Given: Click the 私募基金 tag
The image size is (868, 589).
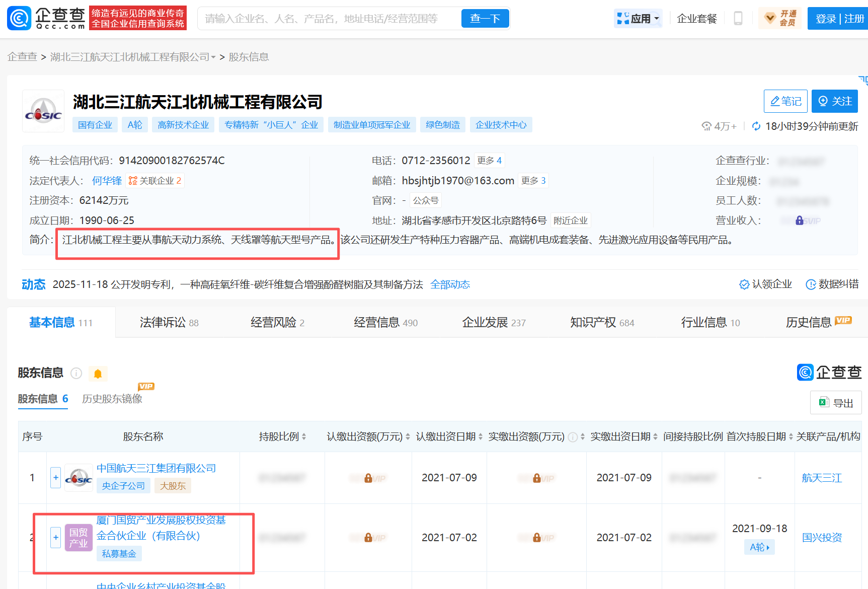Looking at the screenshot, I should tap(119, 554).
